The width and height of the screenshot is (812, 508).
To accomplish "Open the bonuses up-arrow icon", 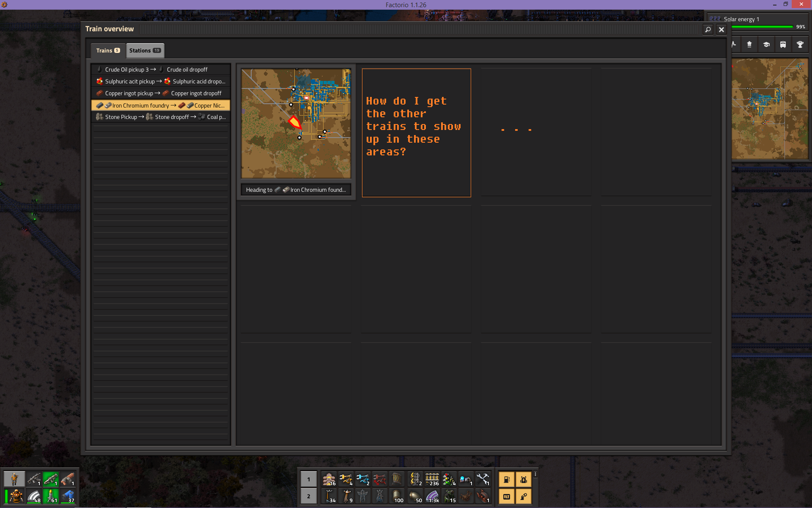I will (x=749, y=44).
